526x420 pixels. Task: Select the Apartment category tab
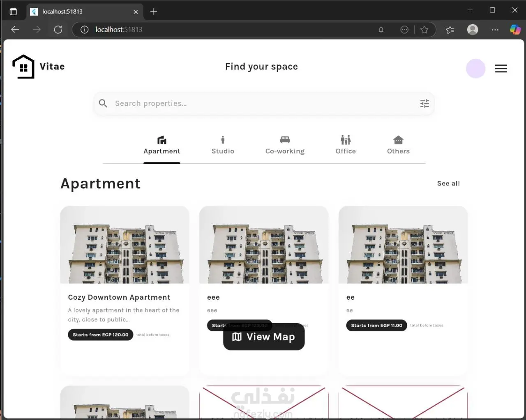pyautogui.click(x=162, y=145)
